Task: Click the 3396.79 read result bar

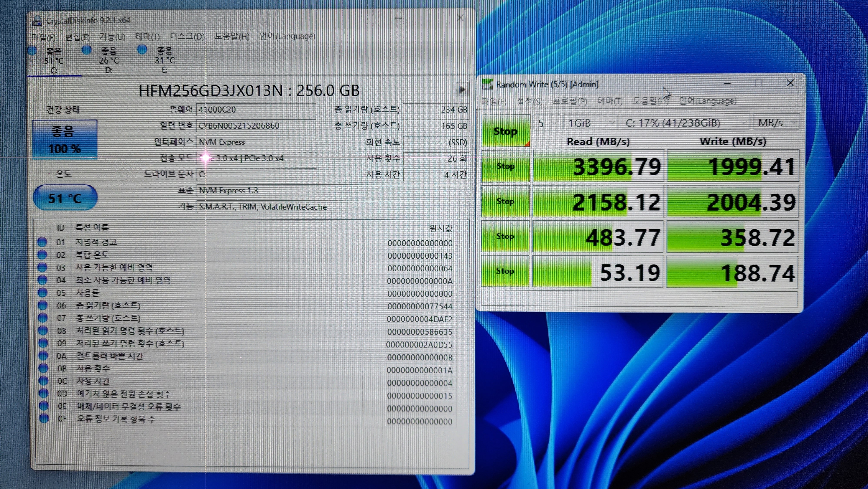Action: point(598,167)
